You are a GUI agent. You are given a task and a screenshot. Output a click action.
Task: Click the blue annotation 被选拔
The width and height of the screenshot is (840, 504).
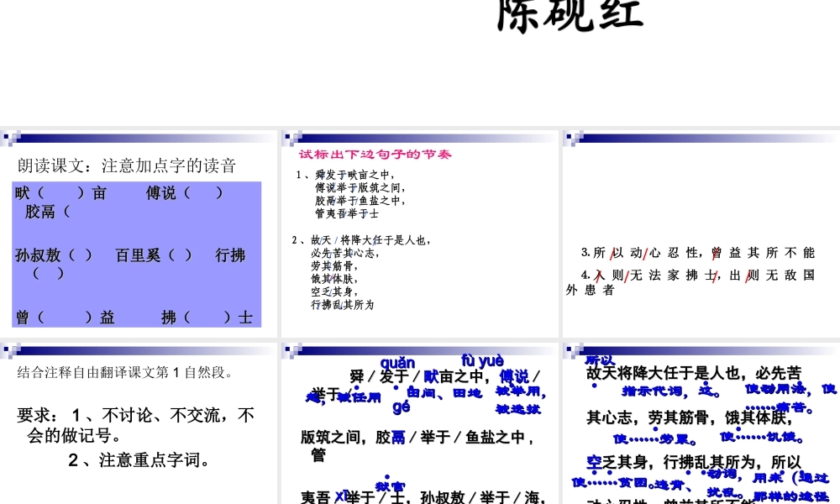[518, 410]
